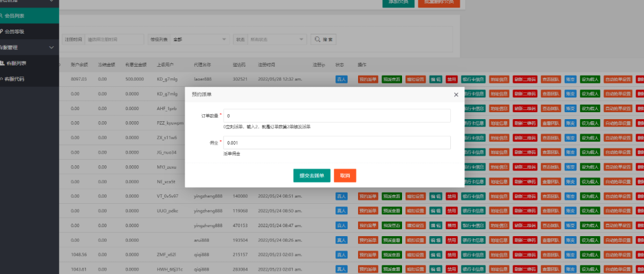Open the 等级列表 dropdown showing 全部
644x274 pixels.
click(201, 39)
